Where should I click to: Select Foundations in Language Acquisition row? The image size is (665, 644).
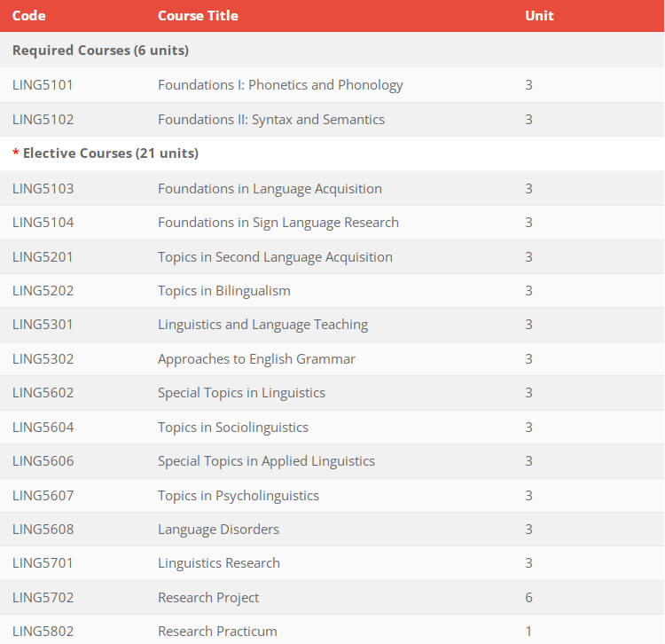(x=270, y=189)
